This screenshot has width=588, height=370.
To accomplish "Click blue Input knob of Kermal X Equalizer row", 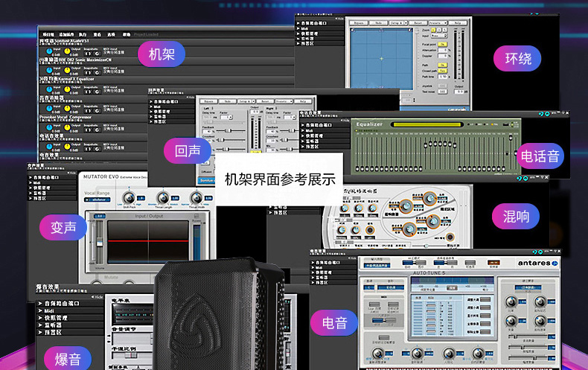I will click(49, 89).
